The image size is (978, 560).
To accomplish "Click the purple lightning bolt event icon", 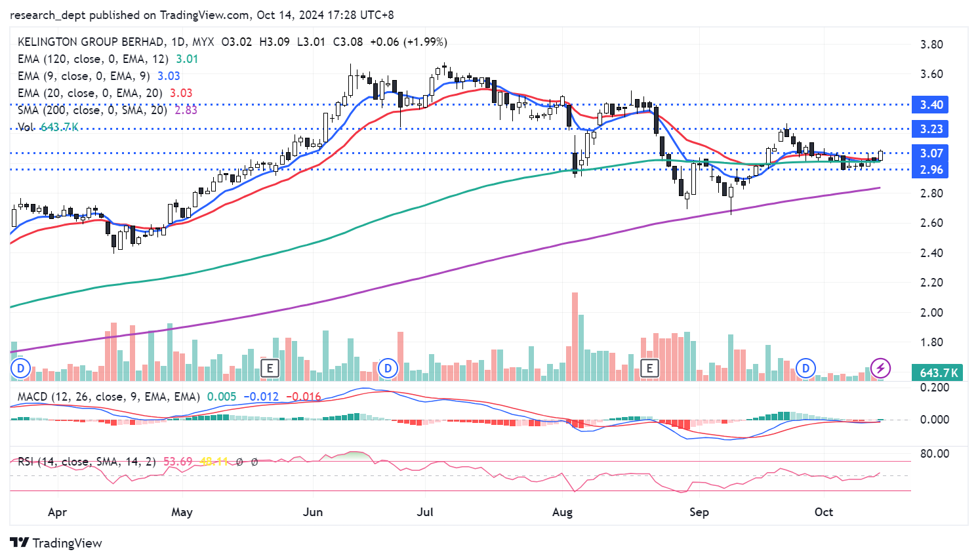I will (880, 369).
